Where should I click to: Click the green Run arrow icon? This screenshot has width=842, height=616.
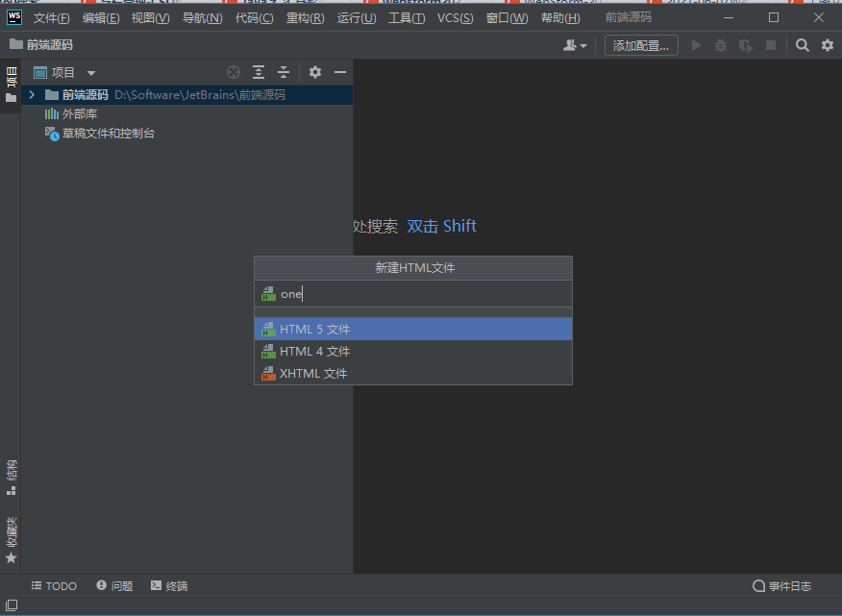(697, 46)
